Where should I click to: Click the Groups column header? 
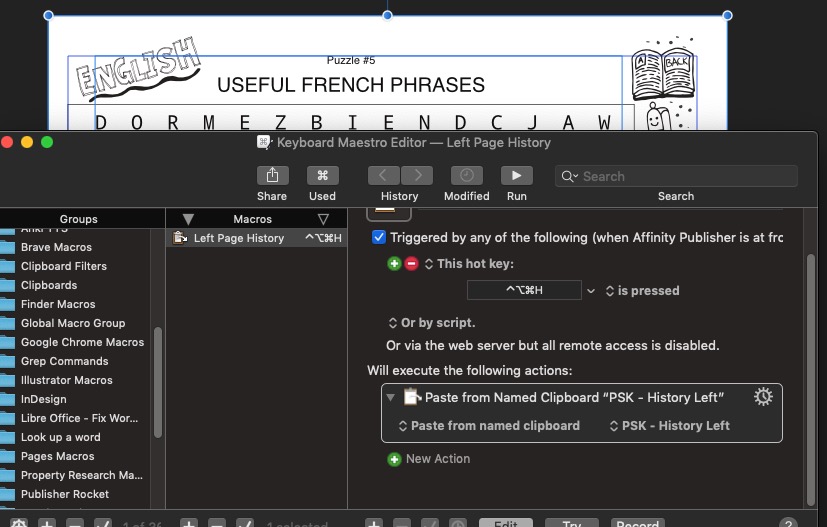click(79, 219)
